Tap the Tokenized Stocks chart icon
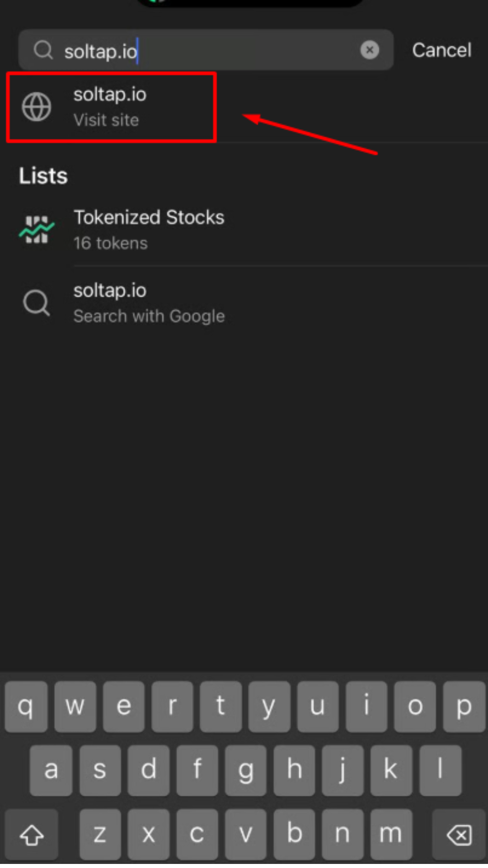The width and height of the screenshot is (488, 868). pos(37,230)
